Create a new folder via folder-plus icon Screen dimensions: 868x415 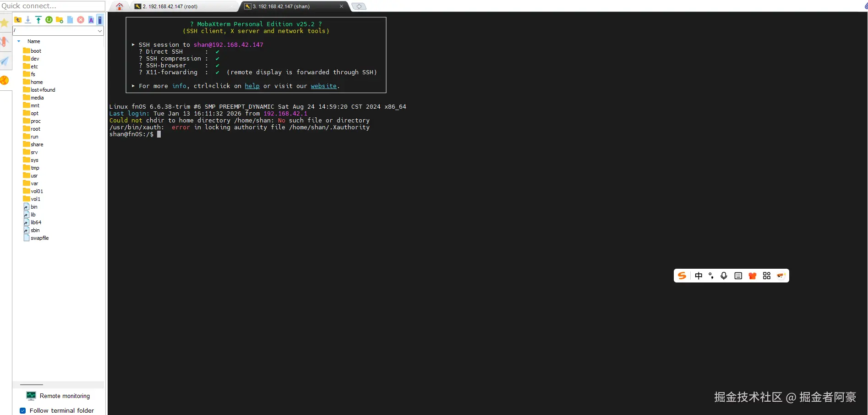(60, 20)
